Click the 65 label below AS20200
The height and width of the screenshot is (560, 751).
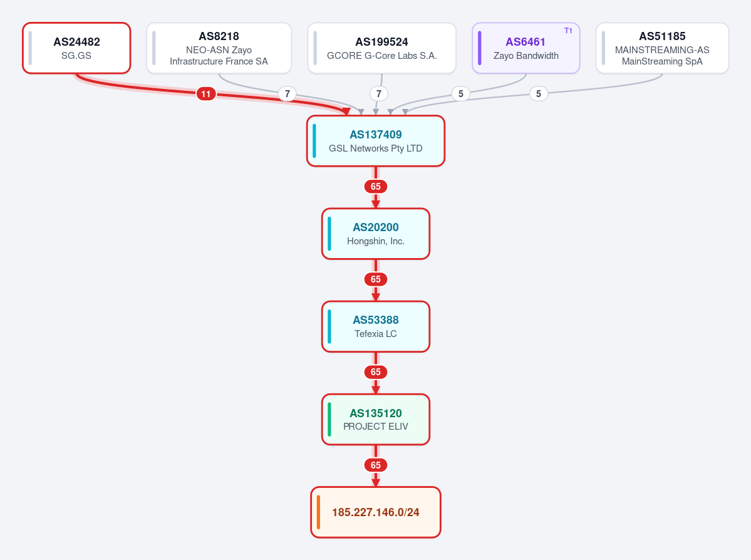tap(376, 279)
